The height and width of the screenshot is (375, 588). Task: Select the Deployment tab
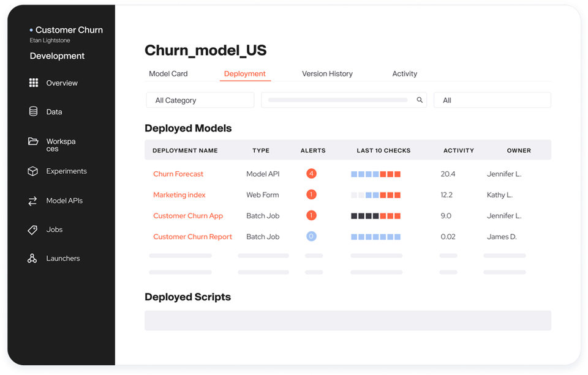coord(245,74)
